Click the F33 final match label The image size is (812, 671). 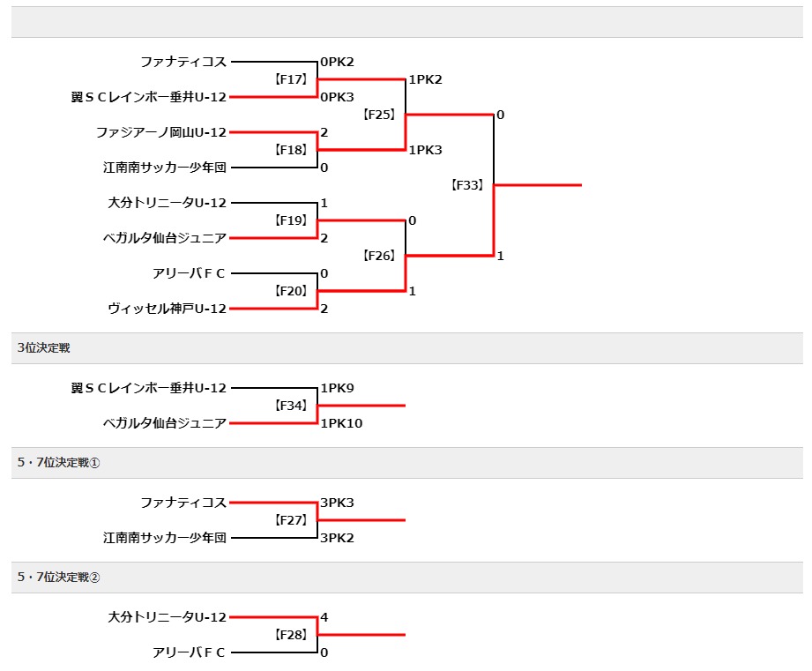point(467,185)
